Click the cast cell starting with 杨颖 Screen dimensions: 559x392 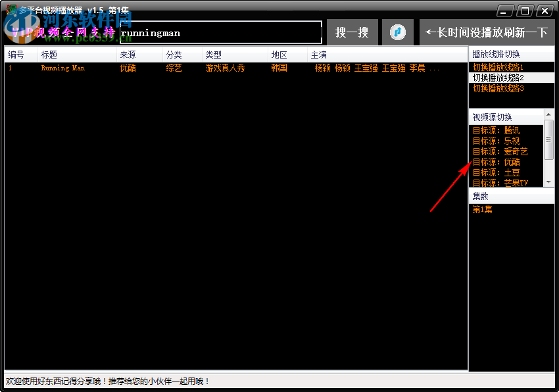[x=377, y=68]
